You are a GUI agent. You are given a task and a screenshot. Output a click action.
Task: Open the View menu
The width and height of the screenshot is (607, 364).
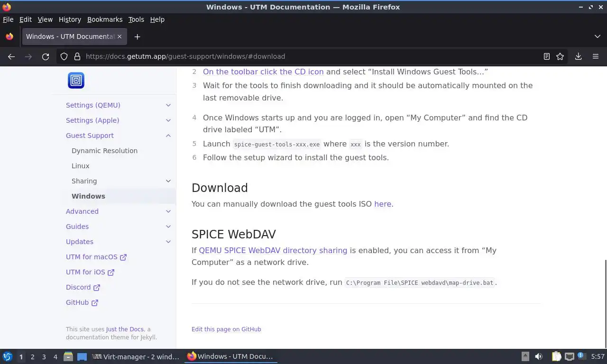pos(45,19)
